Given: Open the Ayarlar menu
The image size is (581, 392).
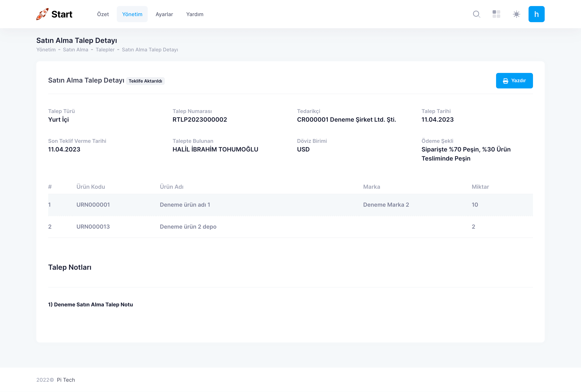Looking at the screenshot, I should [x=164, y=14].
